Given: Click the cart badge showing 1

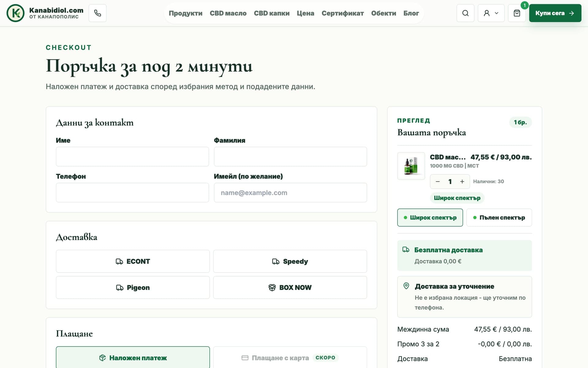Looking at the screenshot, I should 525,5.
